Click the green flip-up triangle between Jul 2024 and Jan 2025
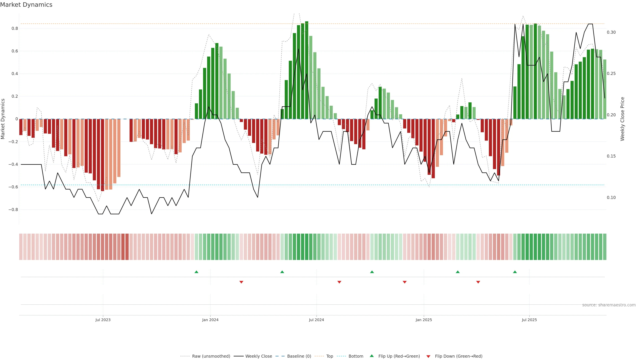Screen dimensions: 644x362 click(372, 272)
